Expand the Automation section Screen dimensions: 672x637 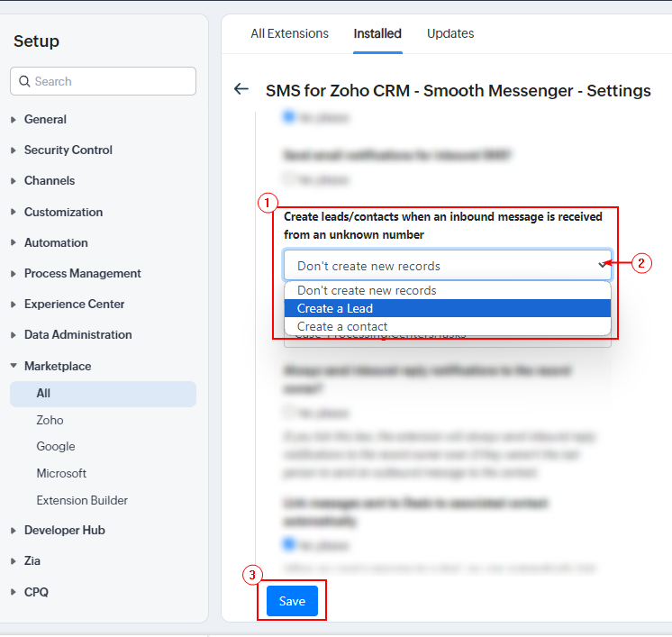click(56, 242)
